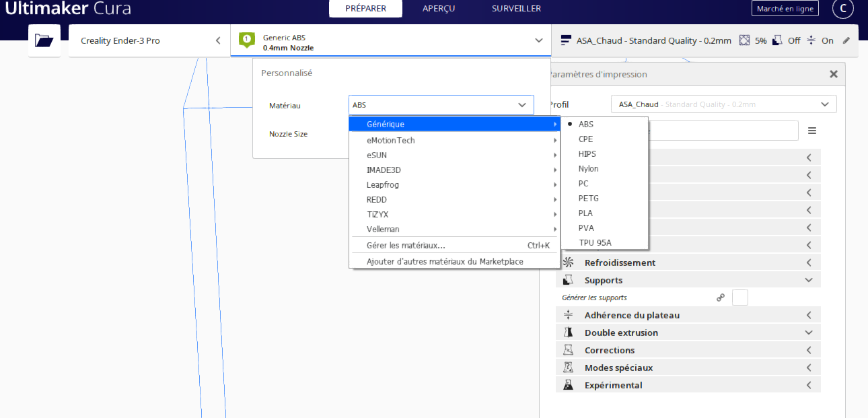Select CPE in the material submenu
This screenshot has height=418, width=868.
pyautogui.click(x=604, y=139)
